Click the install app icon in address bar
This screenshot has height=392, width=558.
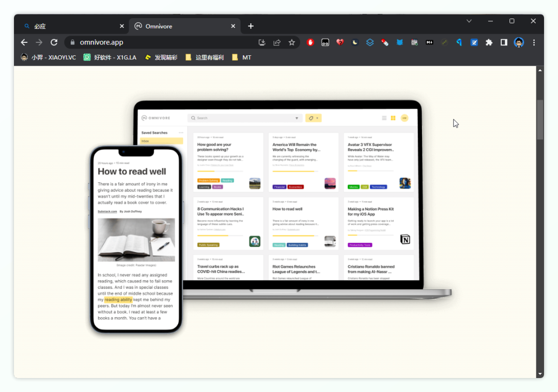tap(262, 42)
